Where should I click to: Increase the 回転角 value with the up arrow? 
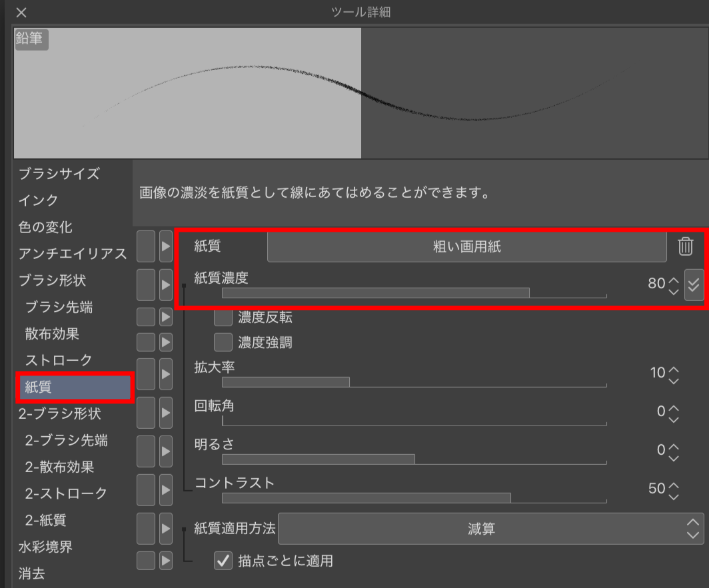click(x=674, y=408)
